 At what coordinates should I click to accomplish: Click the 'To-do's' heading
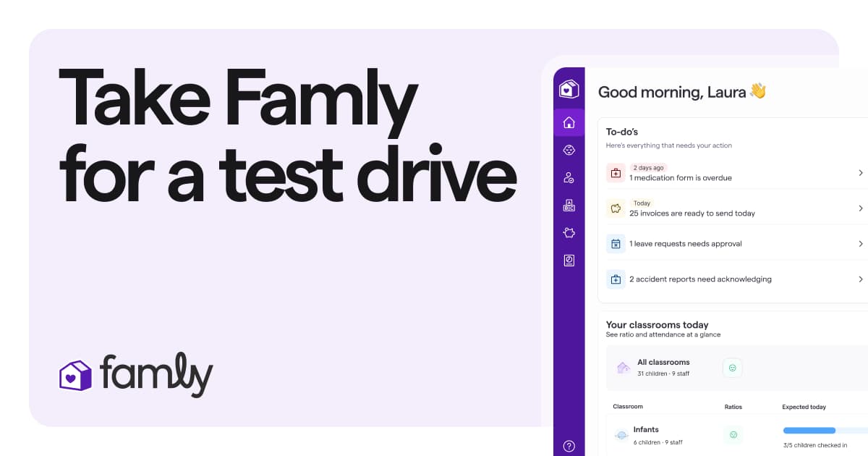pos(621,132)
